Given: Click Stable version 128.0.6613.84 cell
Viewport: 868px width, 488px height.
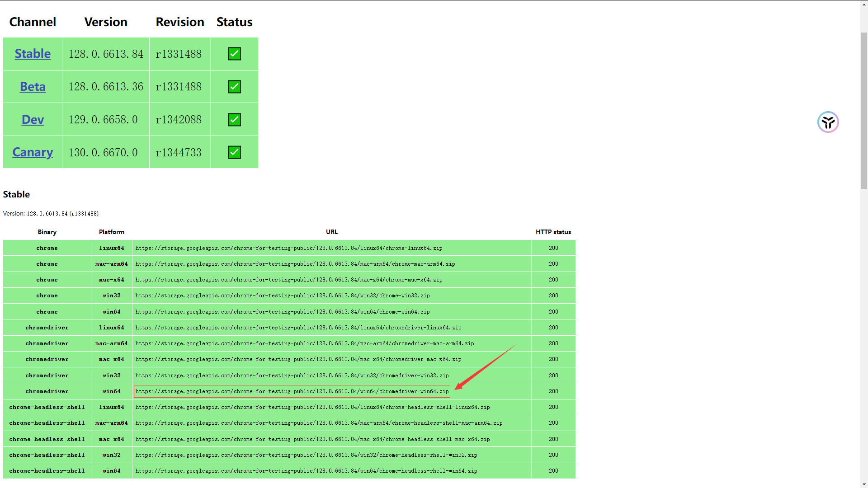Looking at the screenshot, I should point(106,54).
